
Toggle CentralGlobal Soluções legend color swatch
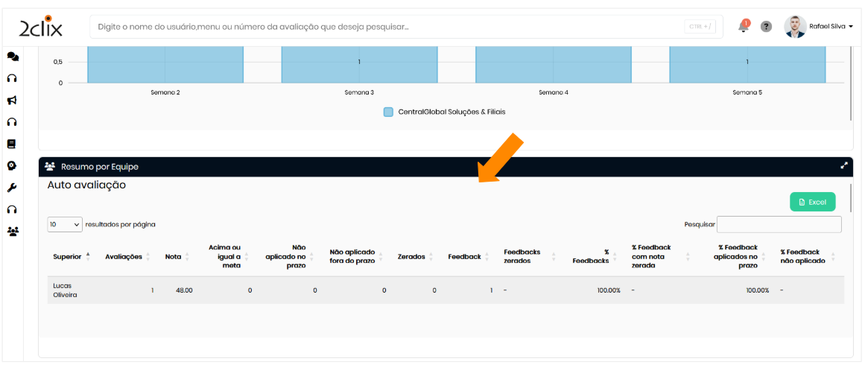(388, 112)
